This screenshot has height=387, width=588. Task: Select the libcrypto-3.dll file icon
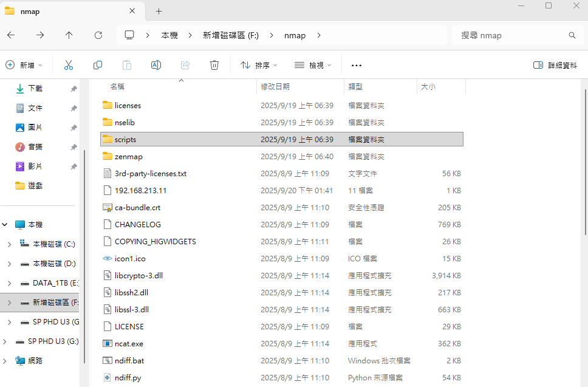tap(108, 275)
